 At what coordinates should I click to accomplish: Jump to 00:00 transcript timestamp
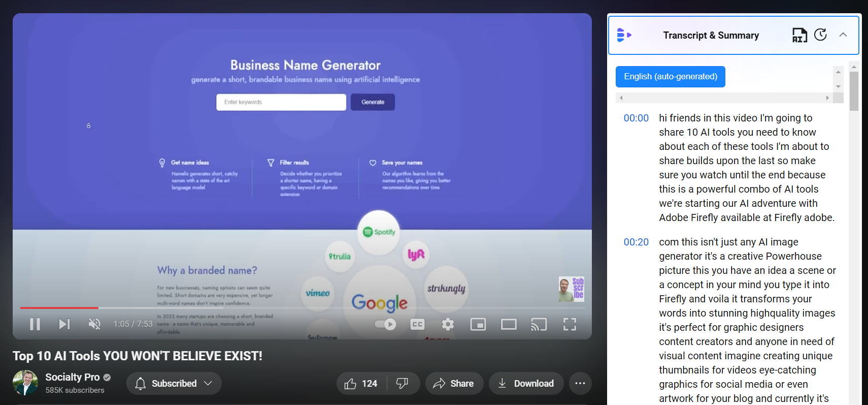click(x=636, y=118)
